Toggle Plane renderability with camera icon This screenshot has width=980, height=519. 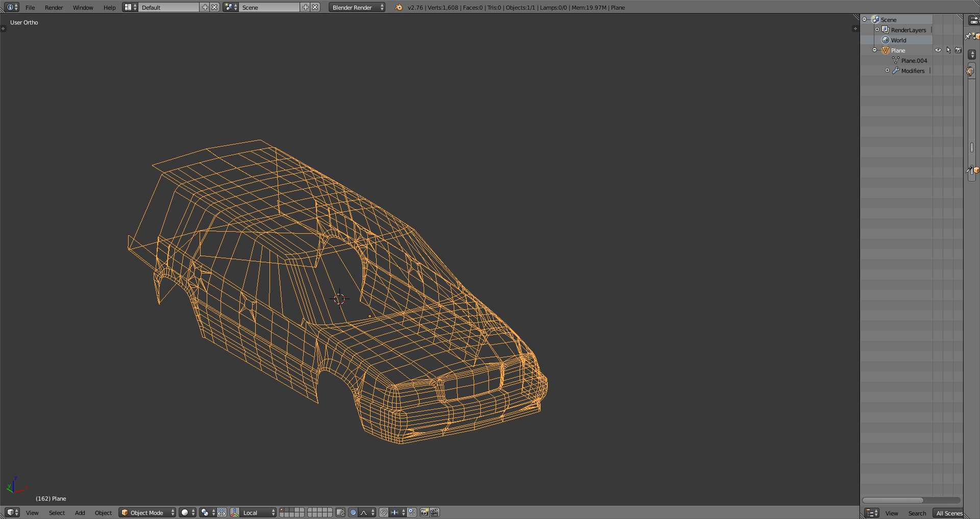point(959,51)
